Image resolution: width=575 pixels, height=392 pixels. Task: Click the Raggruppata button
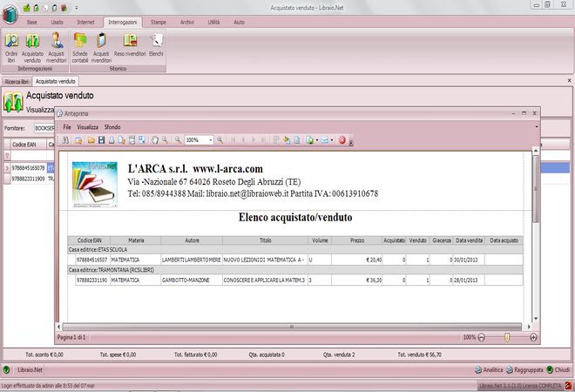click(524, 370)
